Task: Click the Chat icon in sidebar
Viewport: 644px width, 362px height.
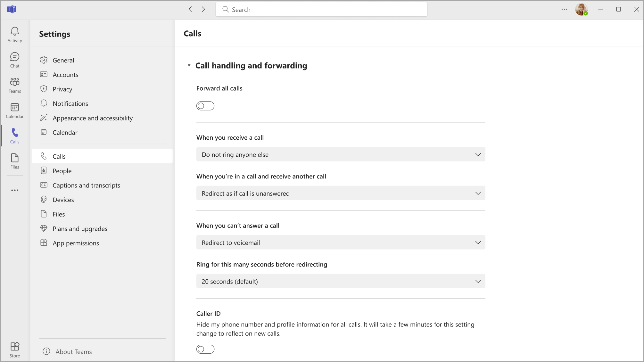Action: click(x=15, y=60)
